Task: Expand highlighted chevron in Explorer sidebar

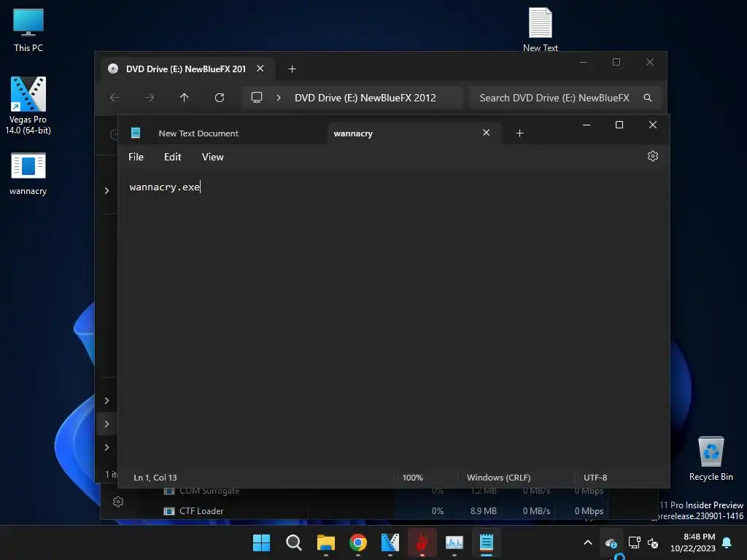Action: click(x=107, y=424)
